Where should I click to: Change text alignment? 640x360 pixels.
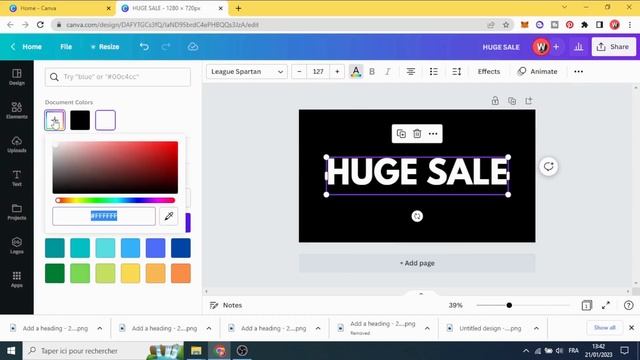click(x=411, y=72)
